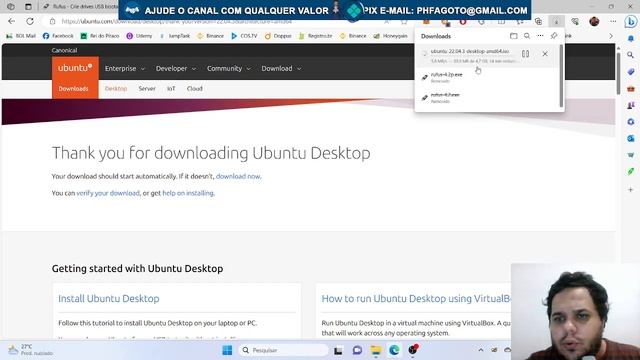Click the page vertical scrollbar
Viewport: 640px width, 360px height.
point(618,73)
